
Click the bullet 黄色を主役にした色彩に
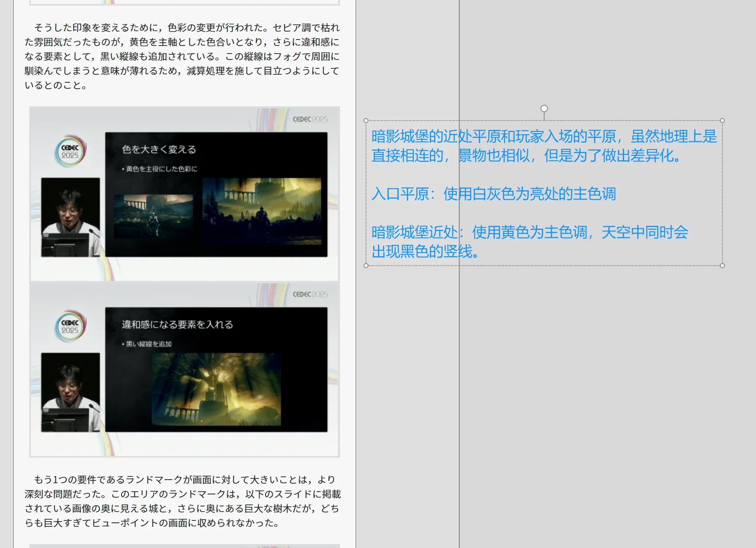[160, 169]
